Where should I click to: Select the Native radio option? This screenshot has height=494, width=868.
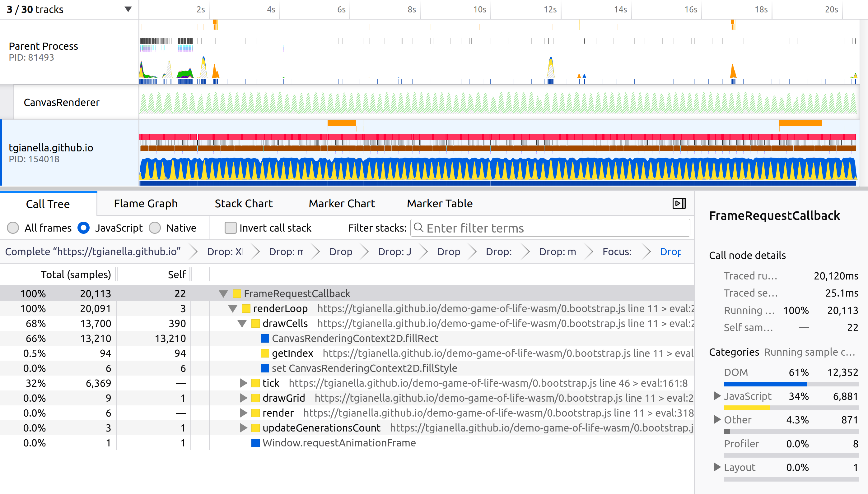pos(155,228)
